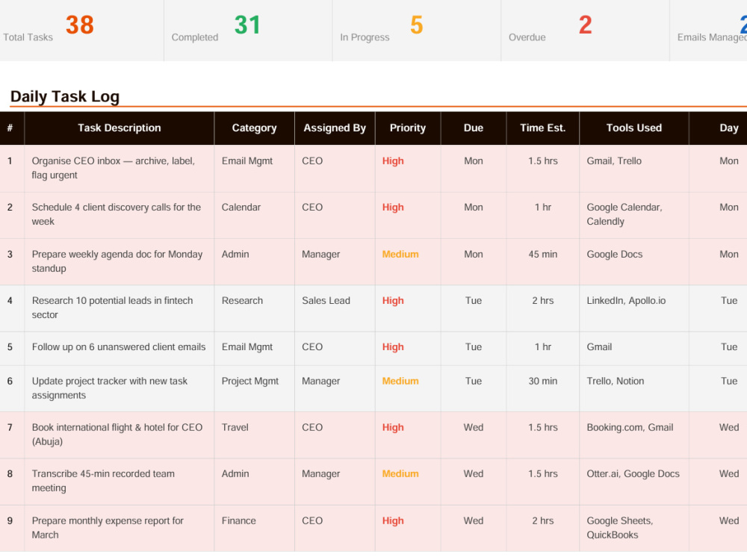Click 'Google Calendar, Calendly' tools cell

click(634, 215)
